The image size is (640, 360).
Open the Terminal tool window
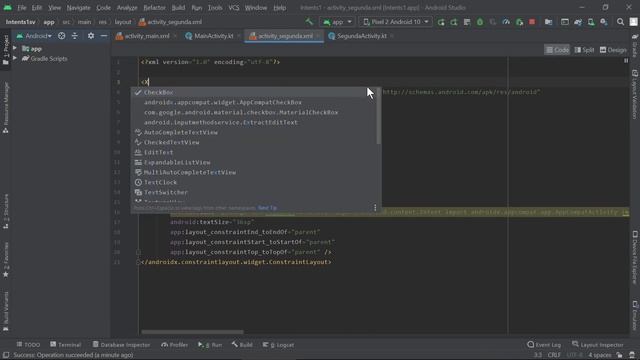coord(65,345)
